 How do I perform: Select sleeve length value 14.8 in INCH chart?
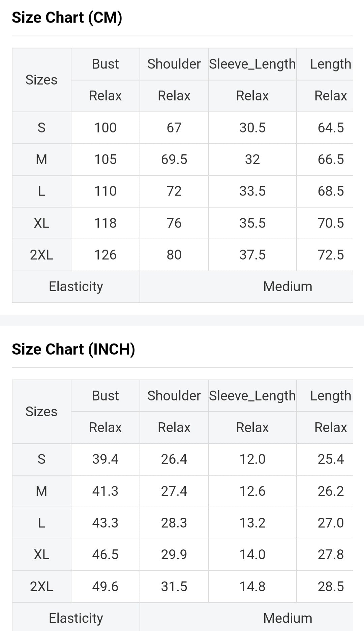pos(252,587)
